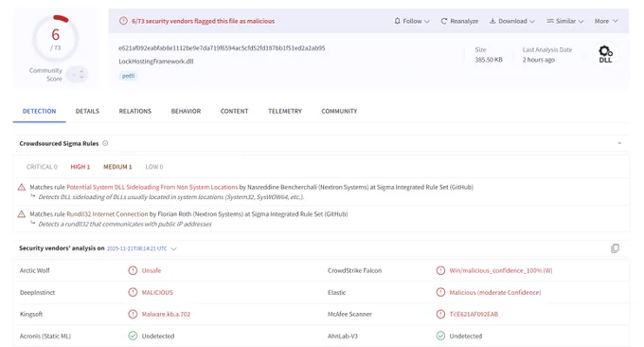This screenshot has width=644, height=347.
Task: Click the alert icon for CrowdStrike Falcon result
Action: point(440,270)
